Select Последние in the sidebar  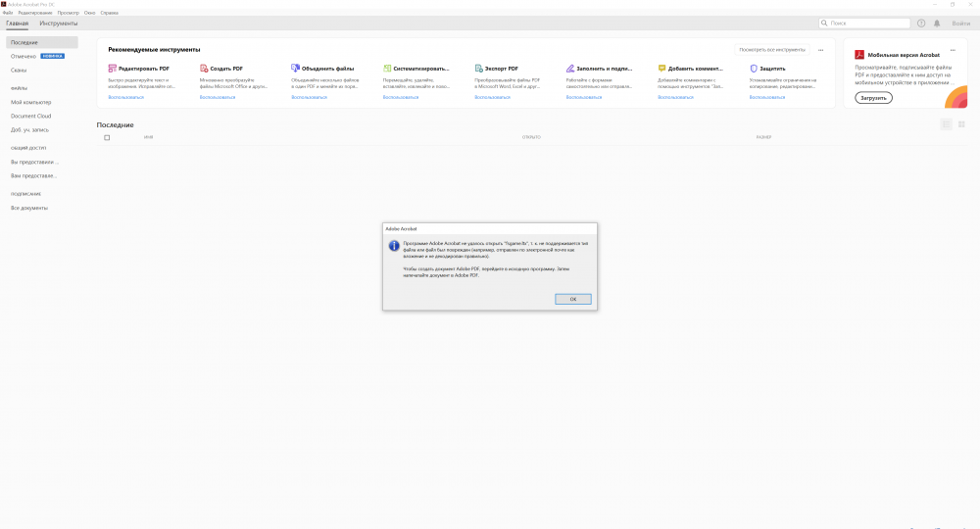[x=42, y=42]
